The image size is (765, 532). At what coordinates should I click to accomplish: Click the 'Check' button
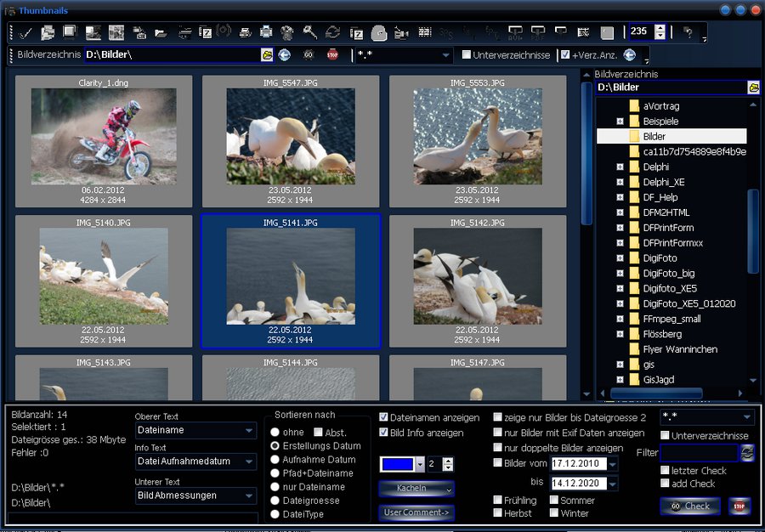pyautogui.click(x=690, y=507)
